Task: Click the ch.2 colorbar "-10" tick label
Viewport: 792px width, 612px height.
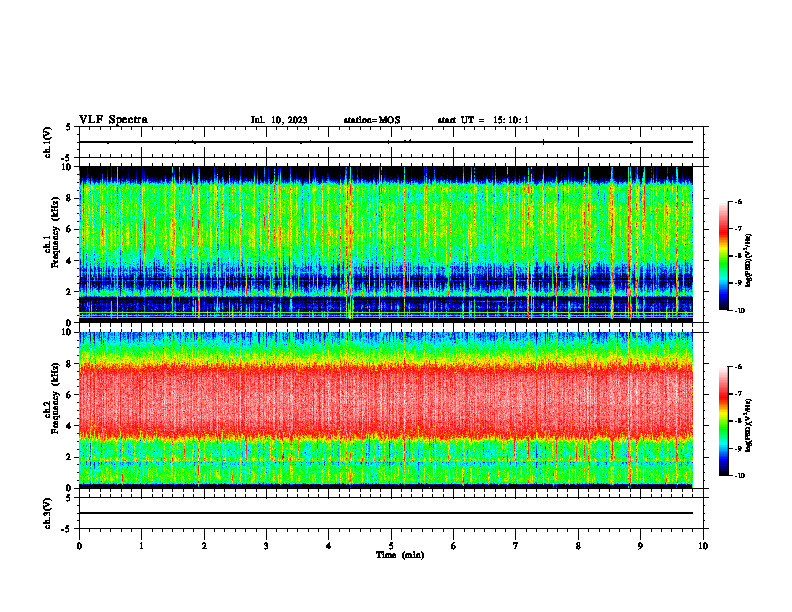Action: (740, 476)
